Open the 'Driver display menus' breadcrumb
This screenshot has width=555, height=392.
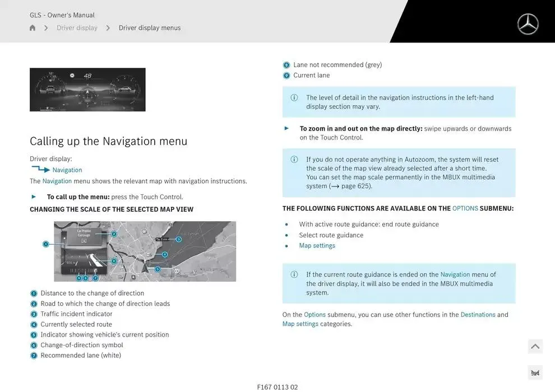[x=150, y=27]
